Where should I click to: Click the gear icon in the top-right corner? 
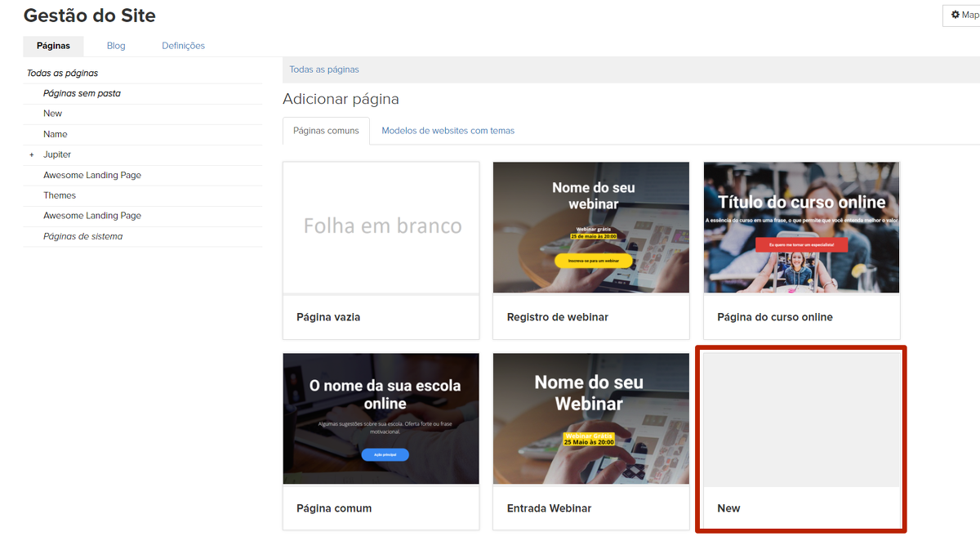click(955, 15)
